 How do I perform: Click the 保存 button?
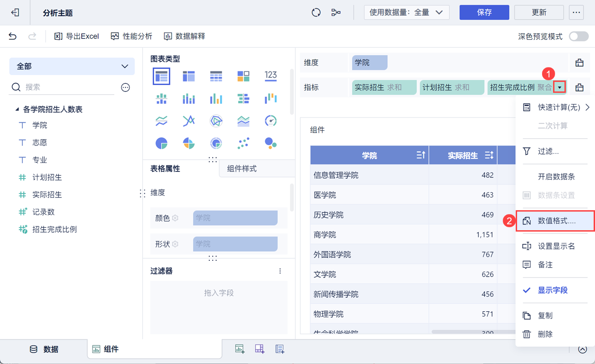pos(484,13)
